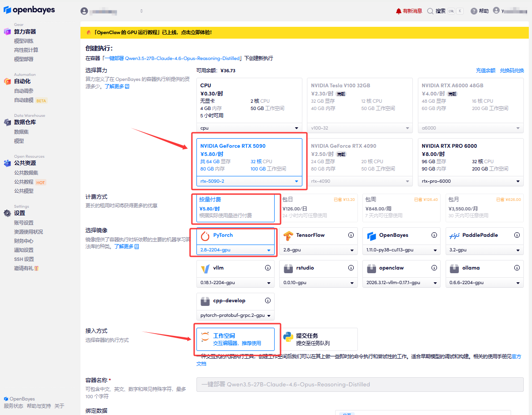Click 了解更多 under 选择镜像
This screenshot has width=532, height=415.
pos(126,246)
